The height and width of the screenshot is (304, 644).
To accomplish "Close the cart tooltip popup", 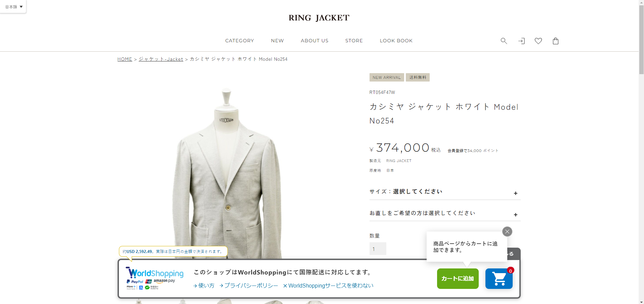I will 507,232.
